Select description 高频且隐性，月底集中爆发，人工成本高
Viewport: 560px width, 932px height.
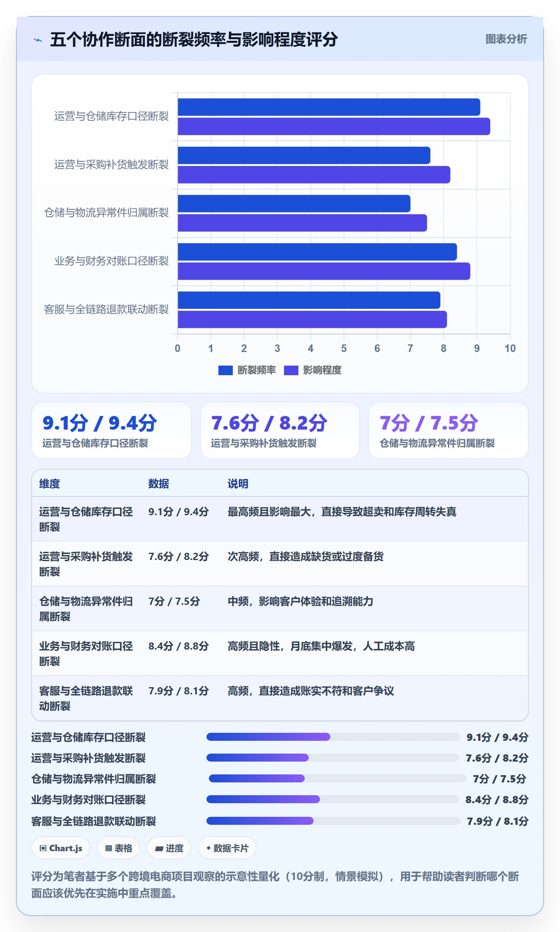point(321,646)
